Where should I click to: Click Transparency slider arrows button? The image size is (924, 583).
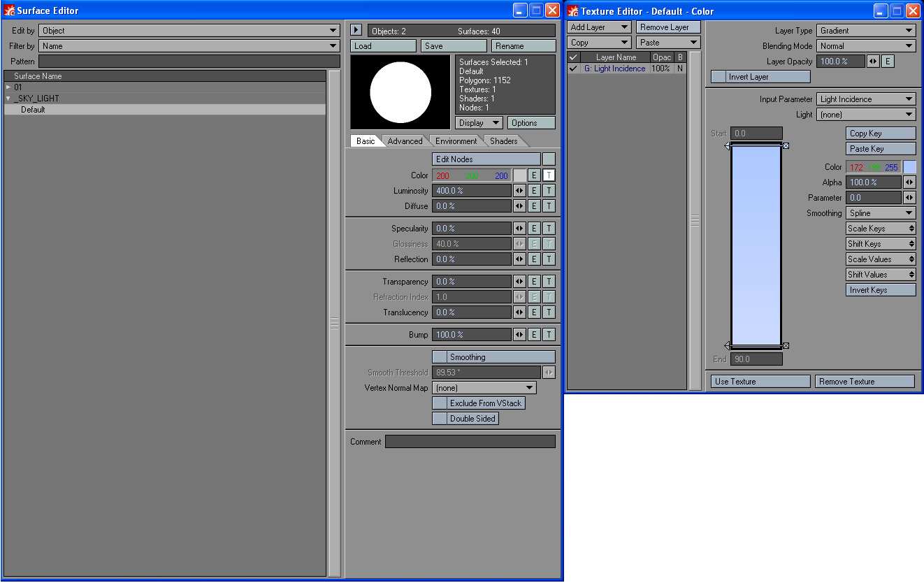[519, 282]
